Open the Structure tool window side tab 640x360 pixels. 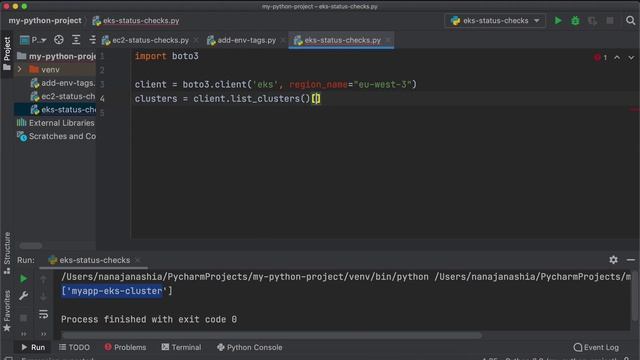tap(7, 253)
